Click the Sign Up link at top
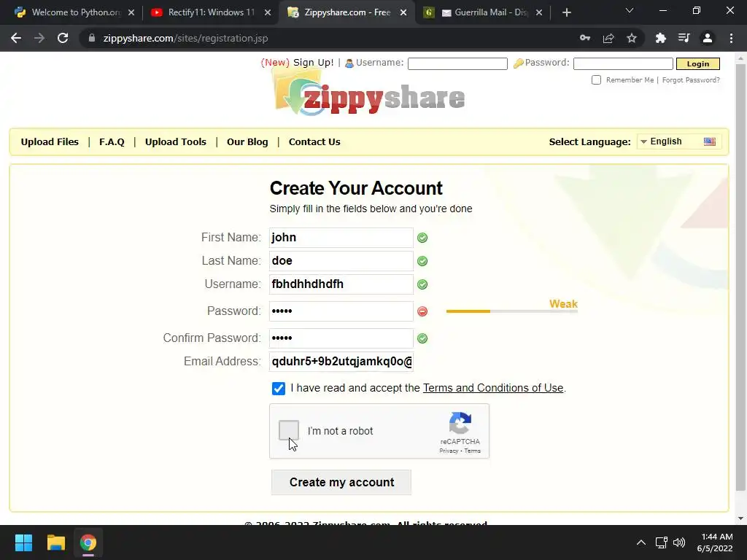Screen dimensions: 747x560 tap(314, 63)
